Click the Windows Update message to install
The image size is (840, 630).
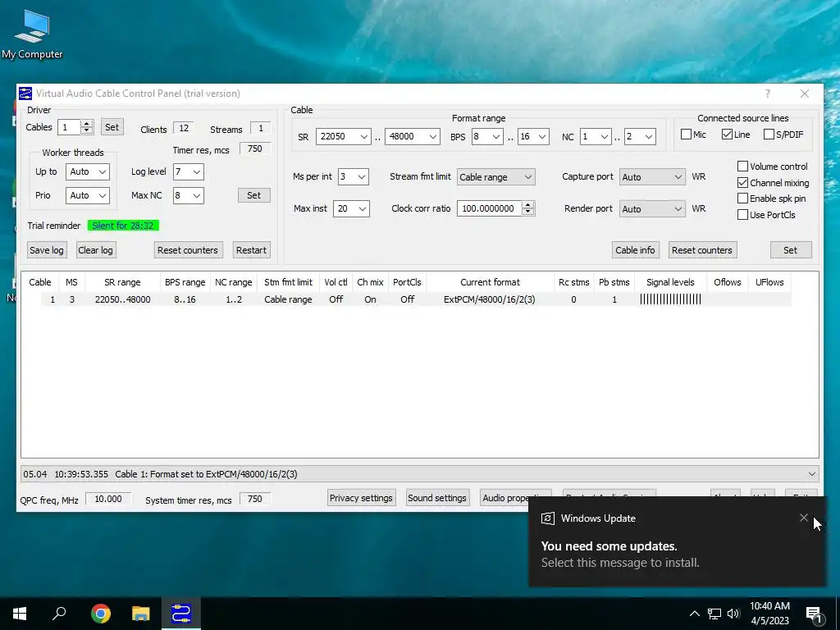(x=620, y=563)
